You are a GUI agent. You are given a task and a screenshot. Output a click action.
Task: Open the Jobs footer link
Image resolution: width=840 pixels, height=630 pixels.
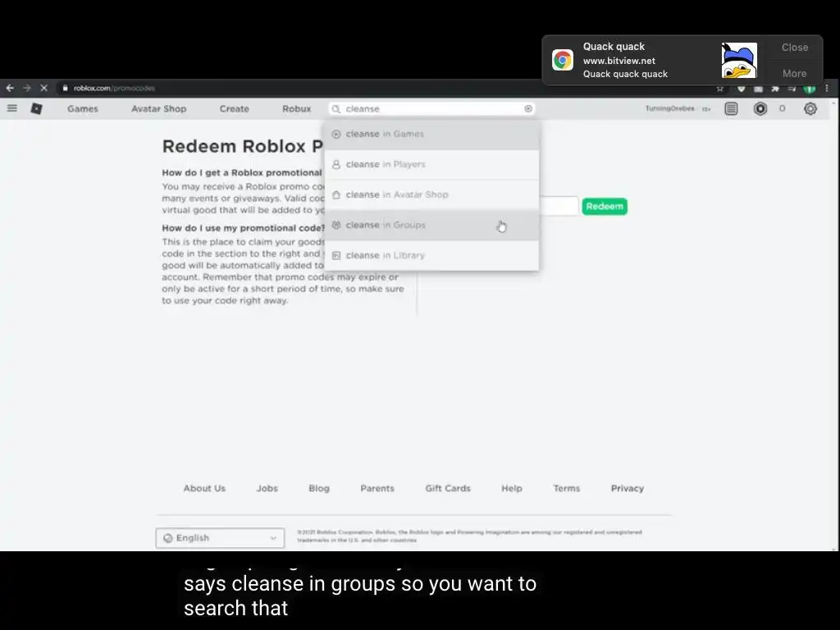click(x=267, y=488)
